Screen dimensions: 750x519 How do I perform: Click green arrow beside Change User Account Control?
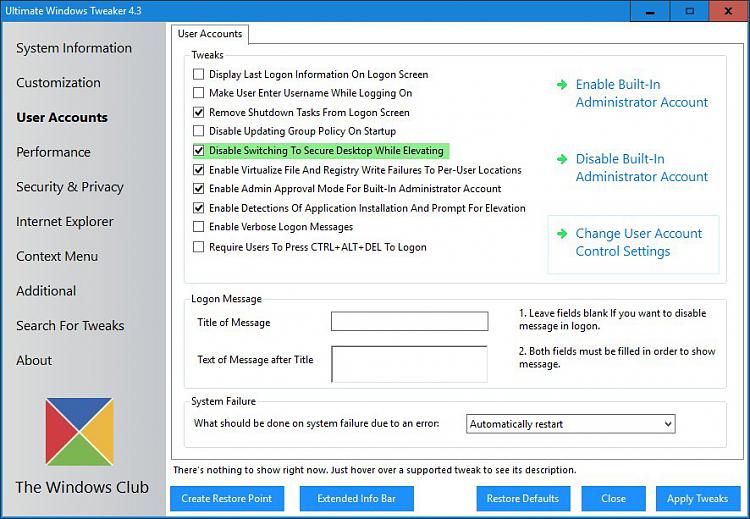[562, 233]
